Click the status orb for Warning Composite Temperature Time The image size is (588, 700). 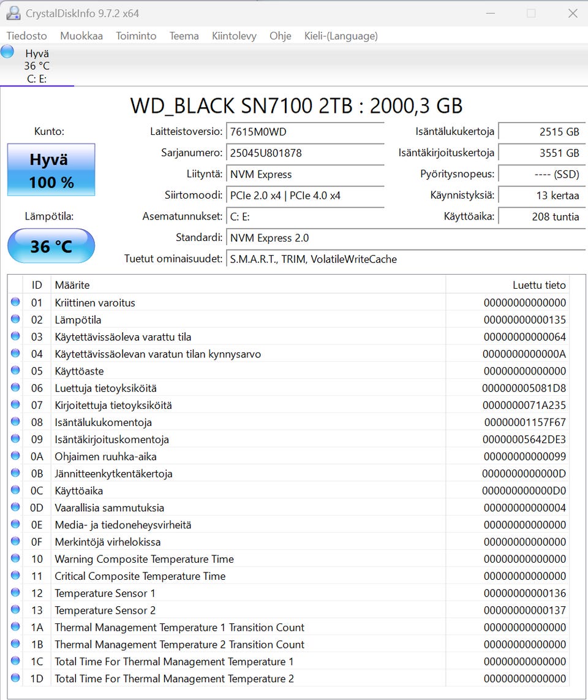(x=15, y=558)
